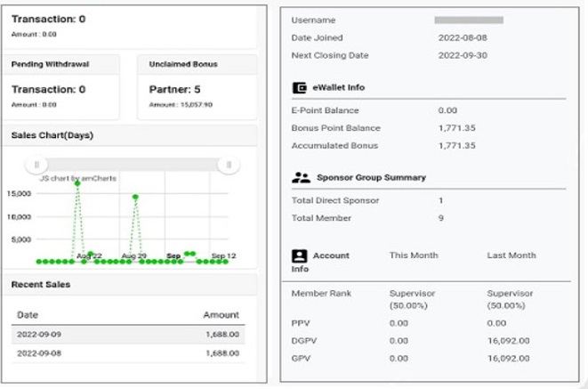Open the JS chart by amCharts link
The height and width of the screenshot is (389, 588).
point(72,178)
